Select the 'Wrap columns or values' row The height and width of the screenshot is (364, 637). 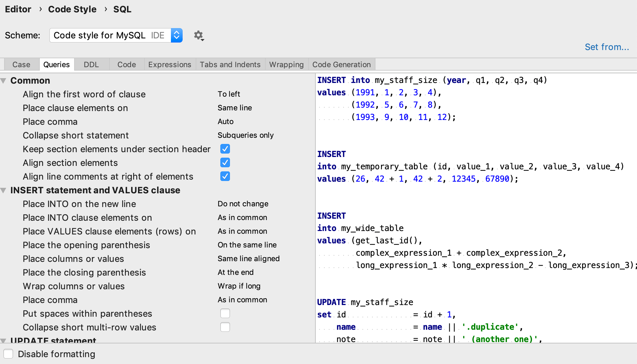pyautogui.click(x=158, y=286)
